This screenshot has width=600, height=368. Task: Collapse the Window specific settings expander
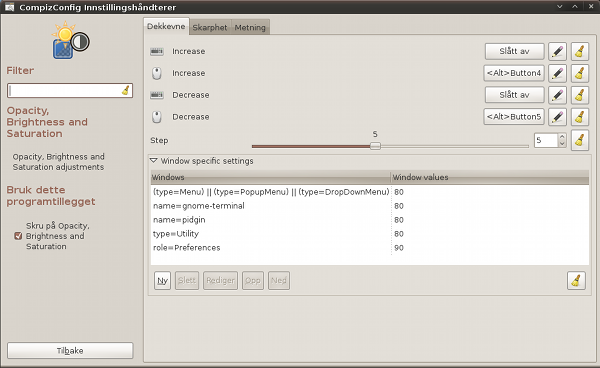pyautogui.click(x=153, y=161)
